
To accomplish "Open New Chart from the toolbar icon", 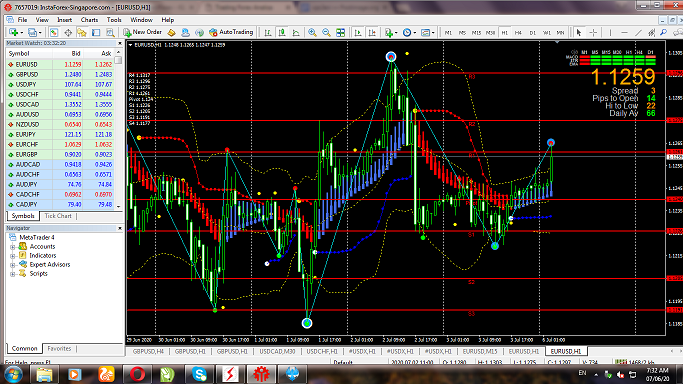I will click(x=13, y=33).
